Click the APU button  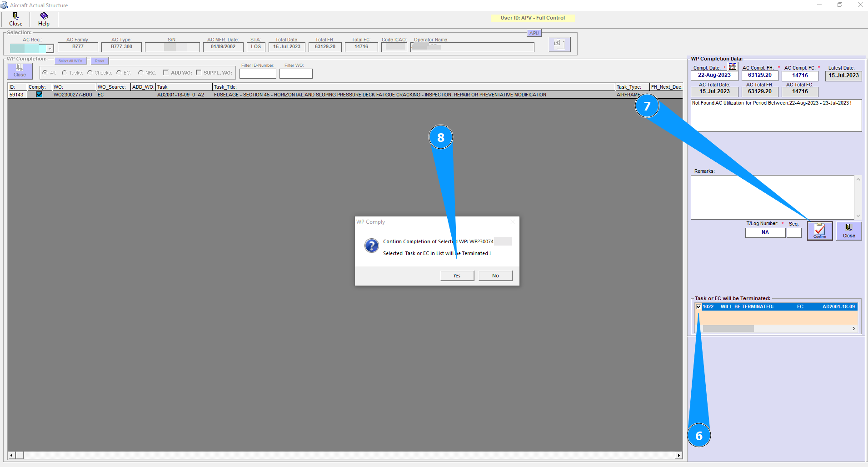pos(534,33)
